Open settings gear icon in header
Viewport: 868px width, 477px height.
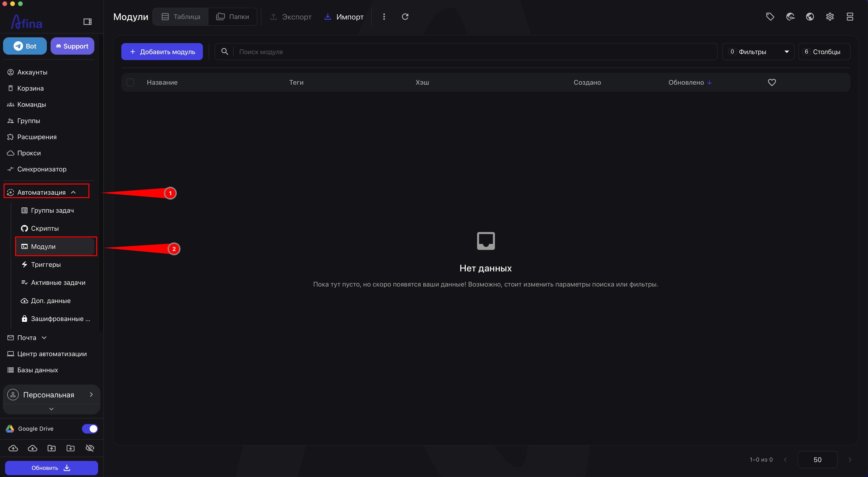pyautogui.click(x=830, y=17)
